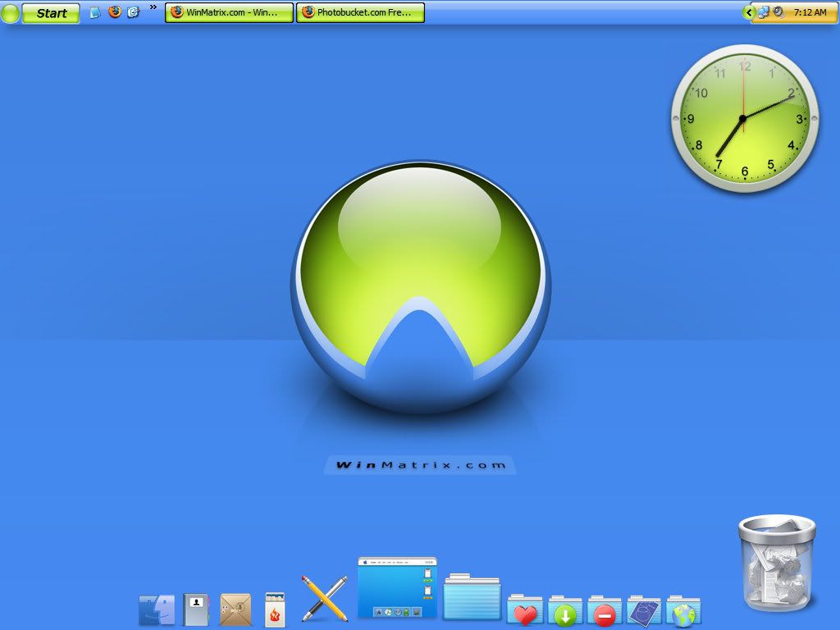This screenshot has height=630, width=840.
Task: Open the volume speaker tray icon
Action: [779, 12]
